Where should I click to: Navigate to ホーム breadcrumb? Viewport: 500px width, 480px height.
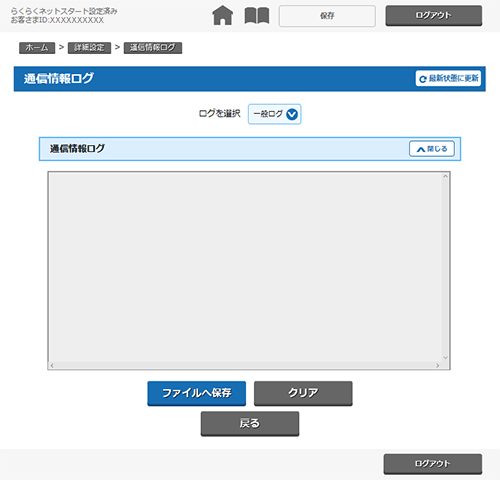coord(37,48)
